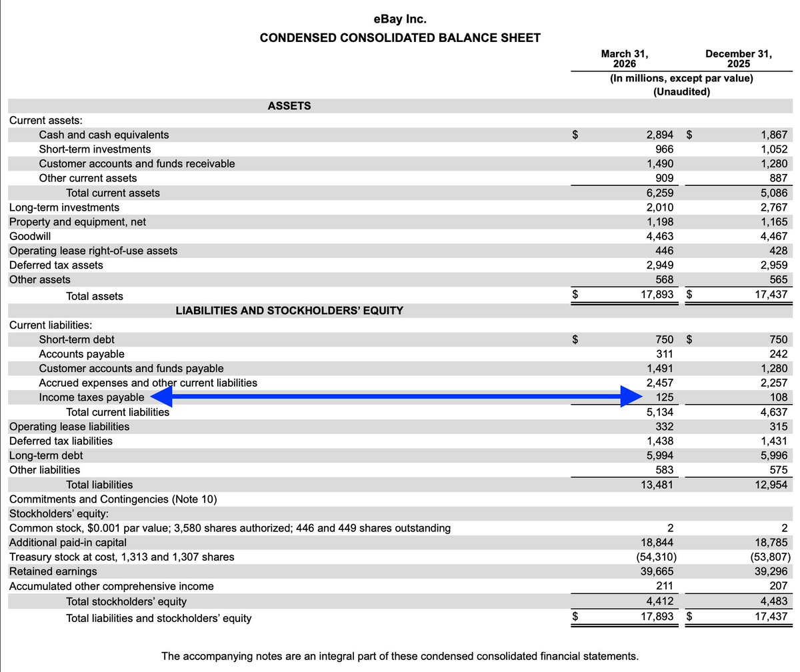Viewport: 800px width, 672px height.
Task: Click 'Long-term debt' row label
Action: (46, 455)
